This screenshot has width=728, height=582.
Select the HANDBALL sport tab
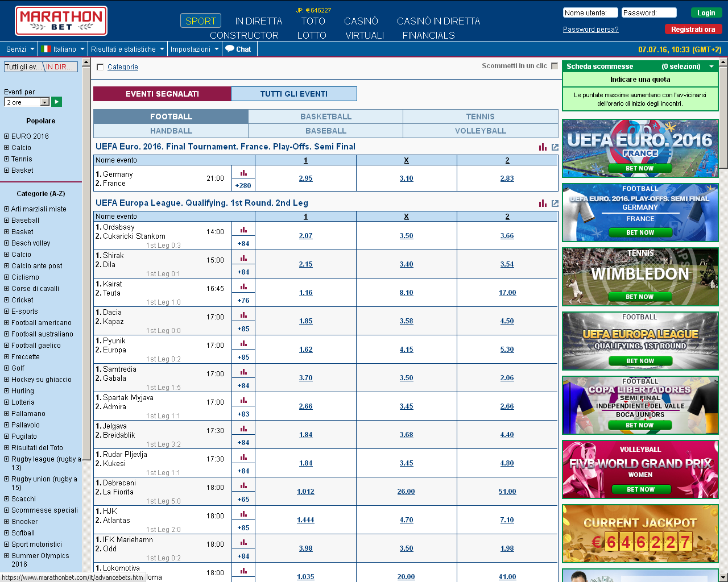(171, 131)
